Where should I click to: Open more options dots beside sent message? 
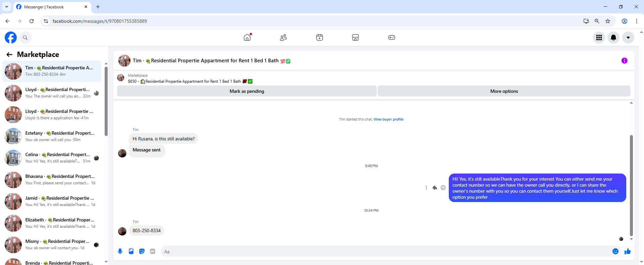point(426,188)
